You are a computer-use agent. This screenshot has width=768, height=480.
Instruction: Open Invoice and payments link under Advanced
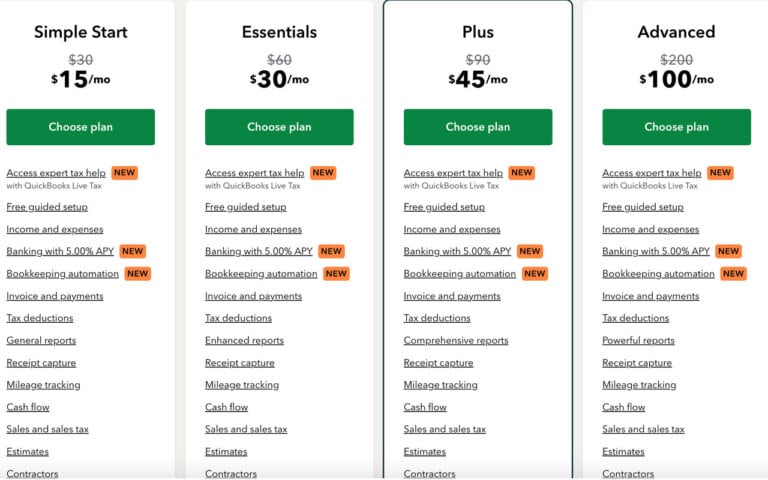pyautogui.click(x=650, y=296)
